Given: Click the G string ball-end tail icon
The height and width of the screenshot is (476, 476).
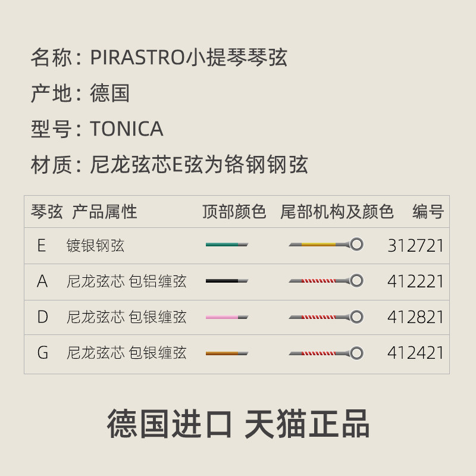Looking at the screenshot, I should tap(326, 353).
